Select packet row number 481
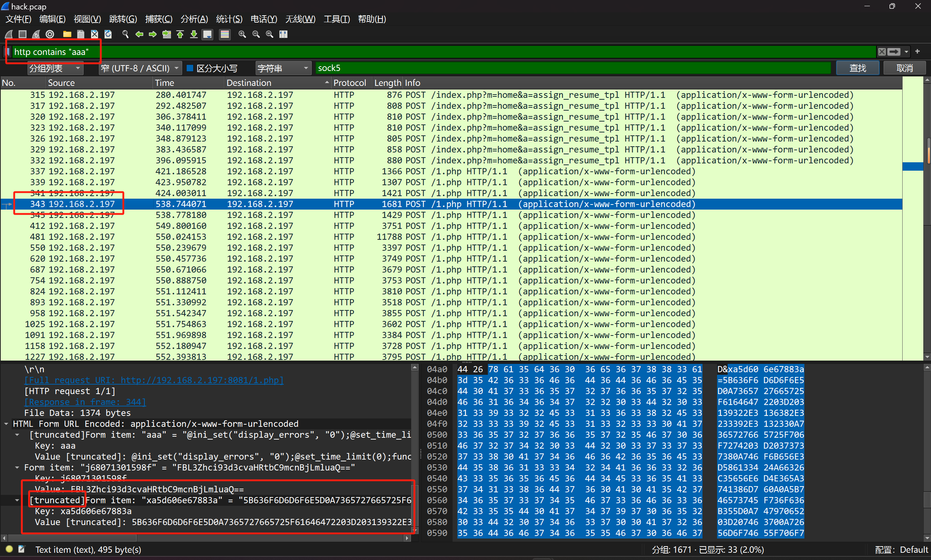This screenshot has width=931, height=560. [x=451, y=237]
